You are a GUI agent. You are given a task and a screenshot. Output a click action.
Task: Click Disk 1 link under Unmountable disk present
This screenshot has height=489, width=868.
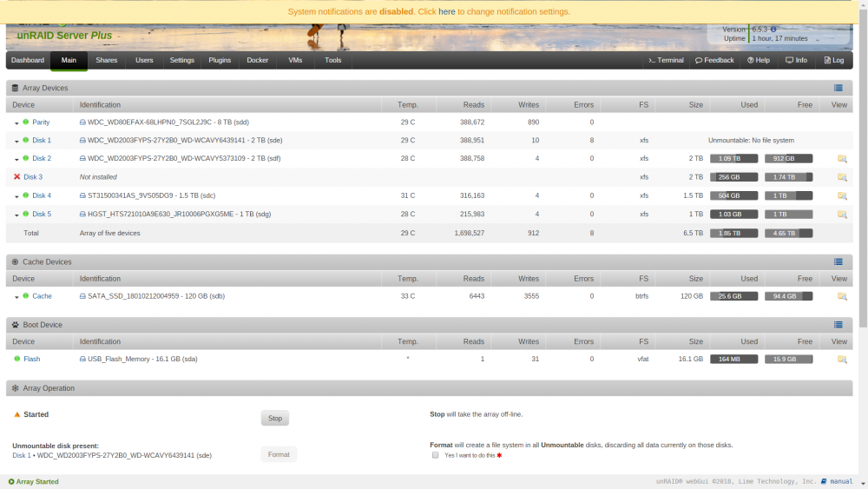(22, 456)
